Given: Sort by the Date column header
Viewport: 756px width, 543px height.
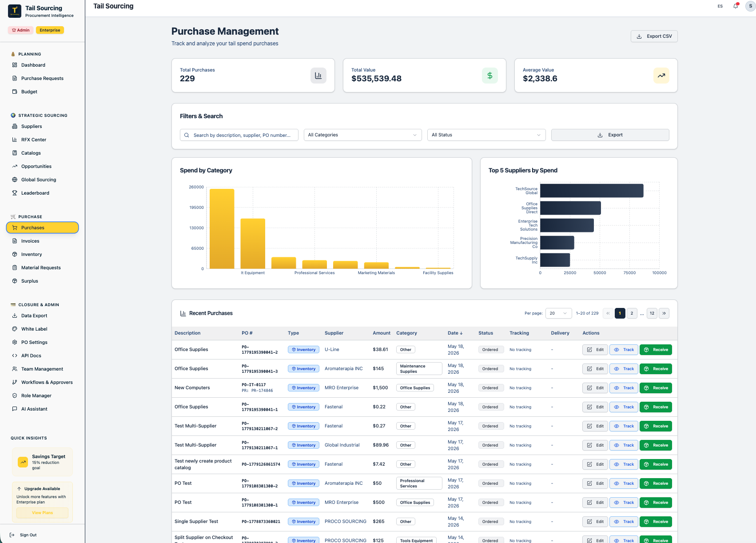Looking at the screenshot, I should pos(455,333).
